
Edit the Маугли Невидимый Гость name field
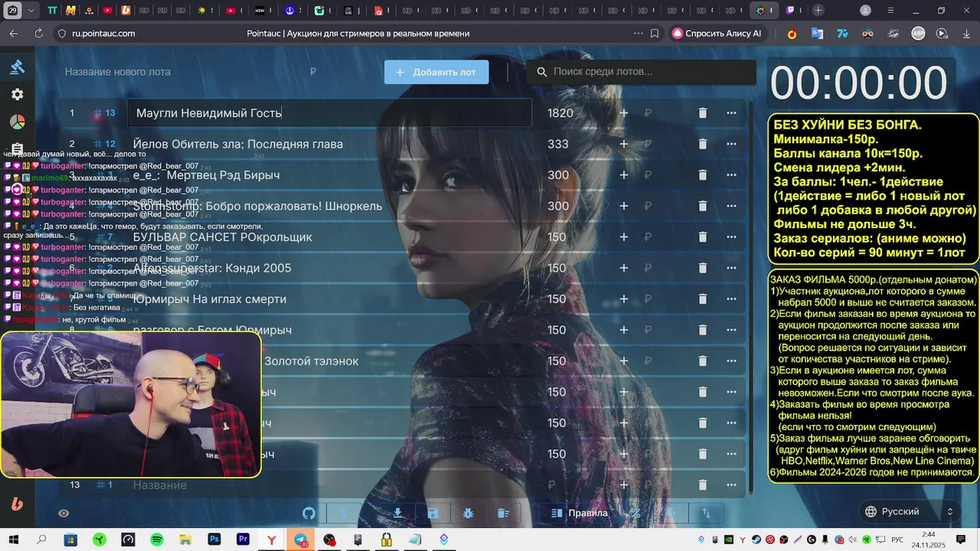point(329,112)
